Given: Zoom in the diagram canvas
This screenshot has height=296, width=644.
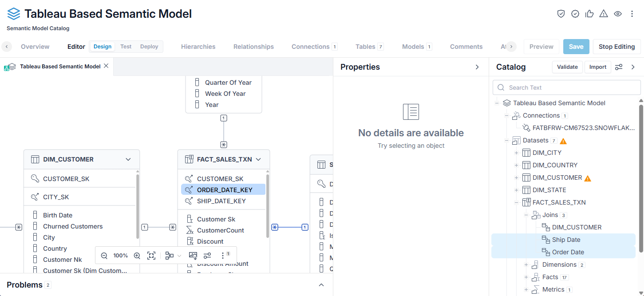Looking at the screenshot, I should click(x=137, y=256).
